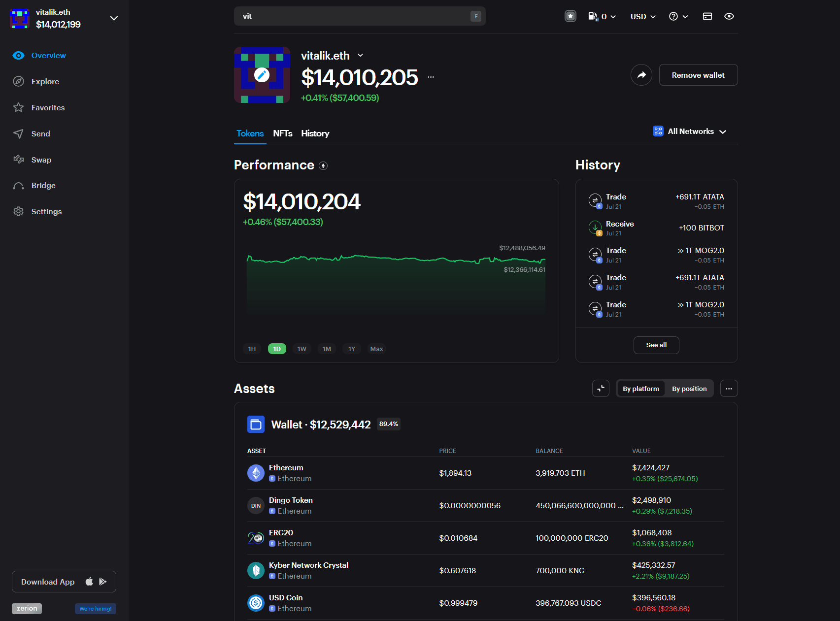Click the Performance currency info icon
Image resolution: width=840 pixels, height=621 pixels.
323,165
